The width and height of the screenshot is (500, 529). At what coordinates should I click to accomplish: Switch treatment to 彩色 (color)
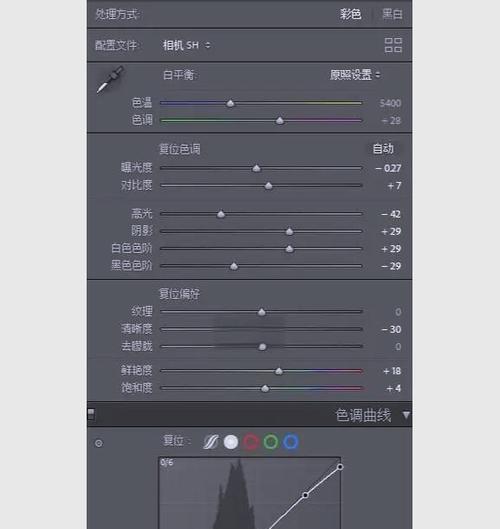350,14
